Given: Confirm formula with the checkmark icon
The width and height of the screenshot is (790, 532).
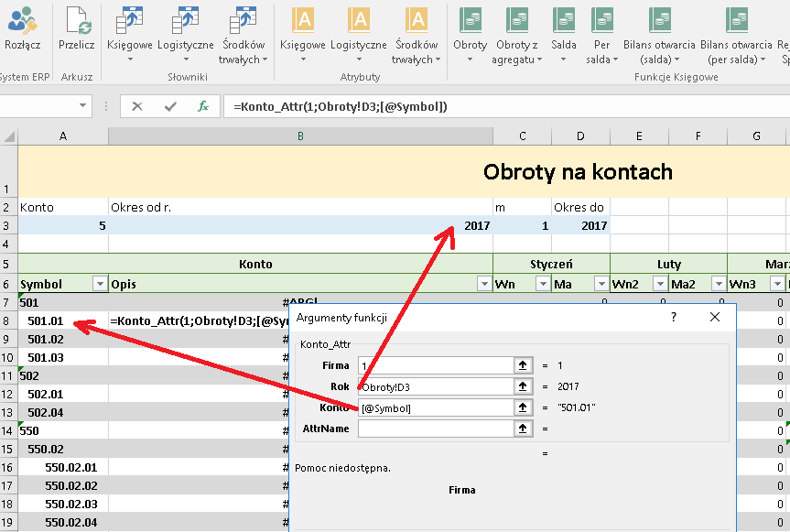Looking at the screenshot, I should coord(170,106).
